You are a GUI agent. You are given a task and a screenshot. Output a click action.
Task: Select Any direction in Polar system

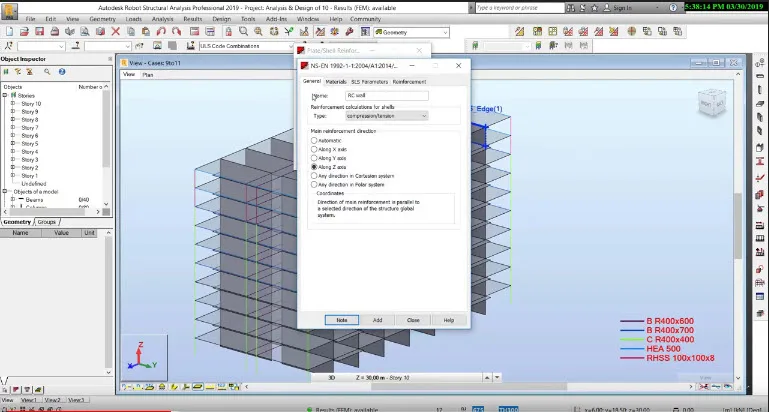point(314,184)
